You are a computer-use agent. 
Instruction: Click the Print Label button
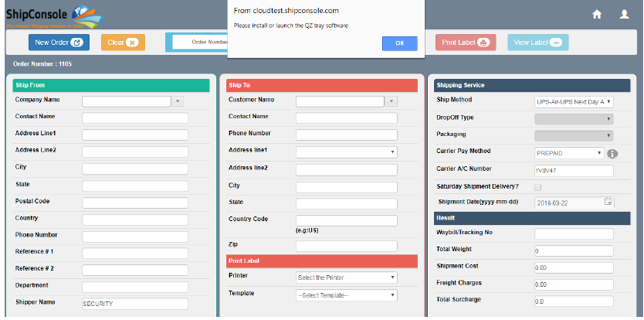coord(466,42)
